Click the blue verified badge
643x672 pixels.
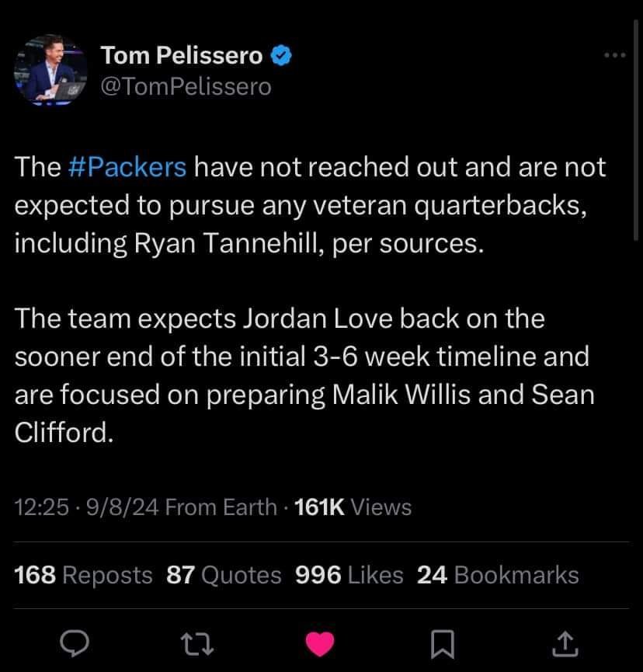point(281,55)
